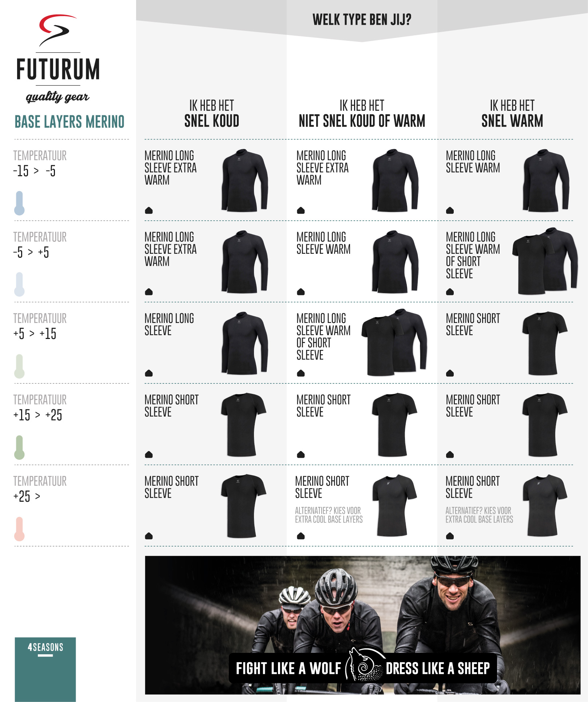The image size is (588, 702).
Task: Open the long sleeve shirt image in top-left cell
Action: [x=245, y=180]
